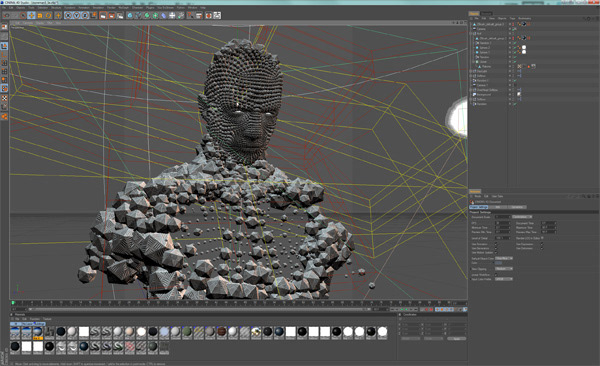Image resolution: width=600 pixels, height=366 pixels.
Task: Click the Level of Detail field
Action: pos(502,238)
